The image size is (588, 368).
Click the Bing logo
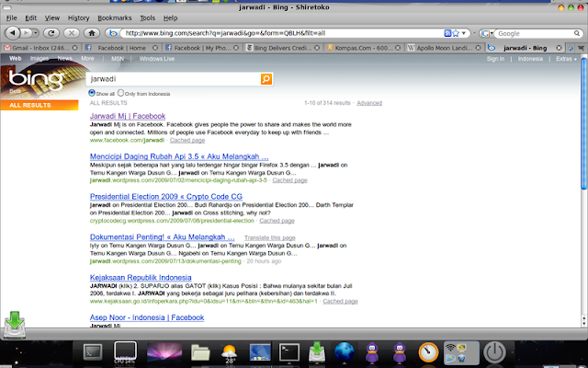click(x=36, y=80)
